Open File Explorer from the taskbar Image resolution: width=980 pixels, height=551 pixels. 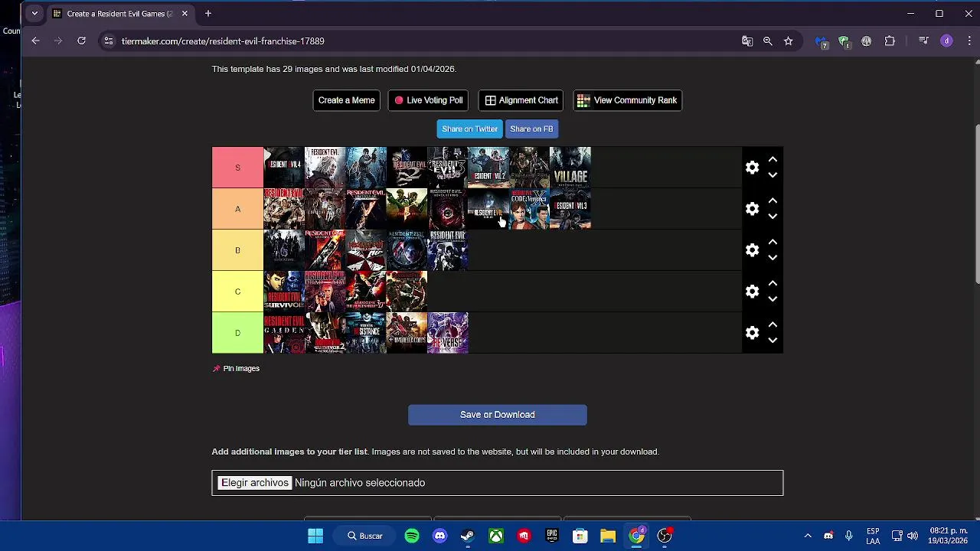click(x=608, y=536)
